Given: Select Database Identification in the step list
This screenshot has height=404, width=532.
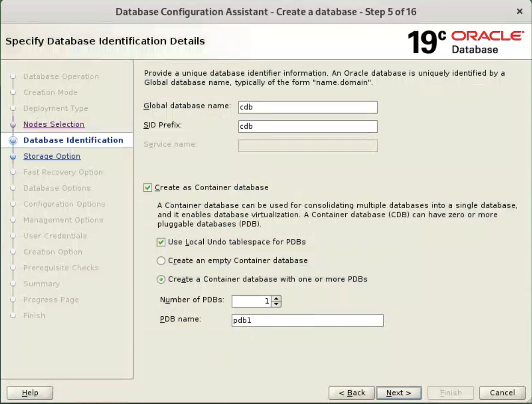Looking at the screenshot, I should click(x=73, y=140).
